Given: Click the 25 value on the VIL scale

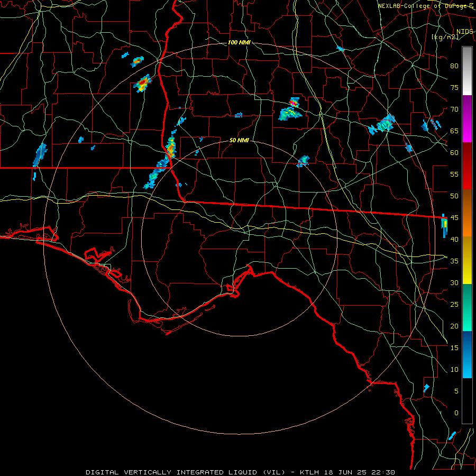Looking at the screenshot, I should click(454, 304).
